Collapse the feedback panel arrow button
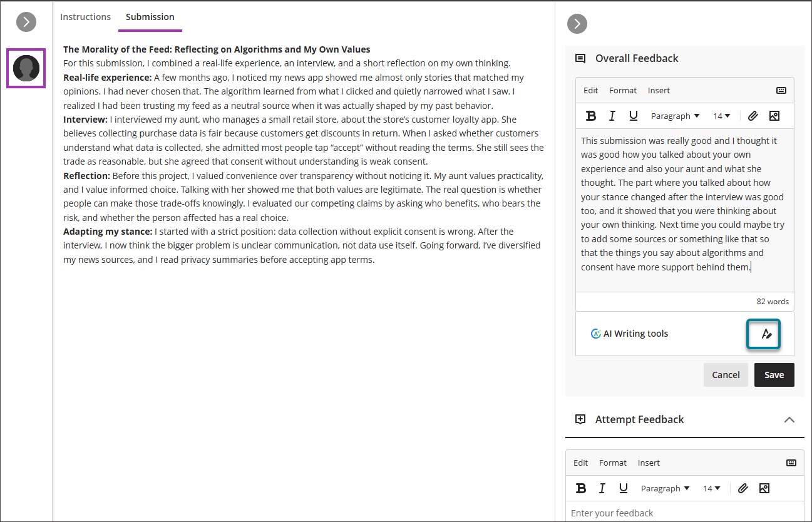Screen dimensions: 812x522 click(577, 24)
